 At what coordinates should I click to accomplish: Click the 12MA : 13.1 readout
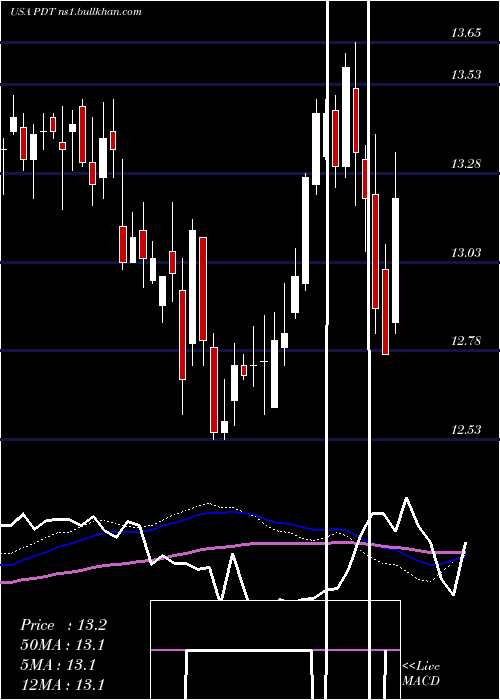pyautogui.click(x=62, y=684)
